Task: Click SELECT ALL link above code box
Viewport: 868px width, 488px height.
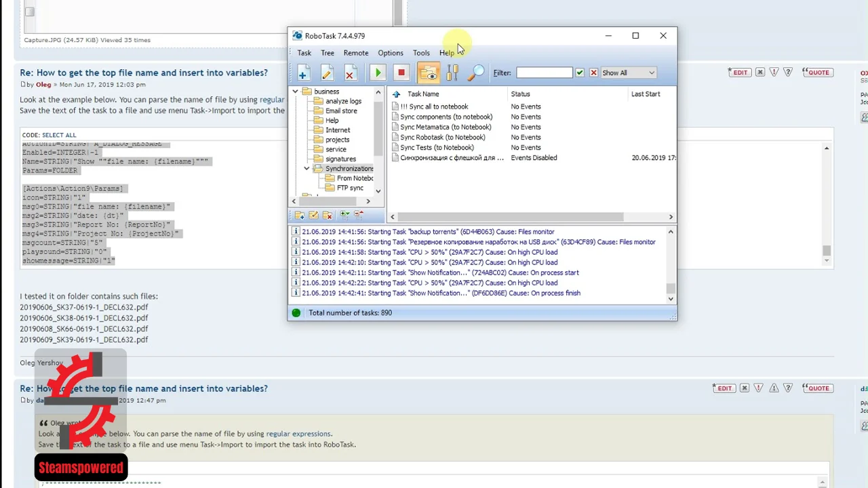Action: [59, 135]
